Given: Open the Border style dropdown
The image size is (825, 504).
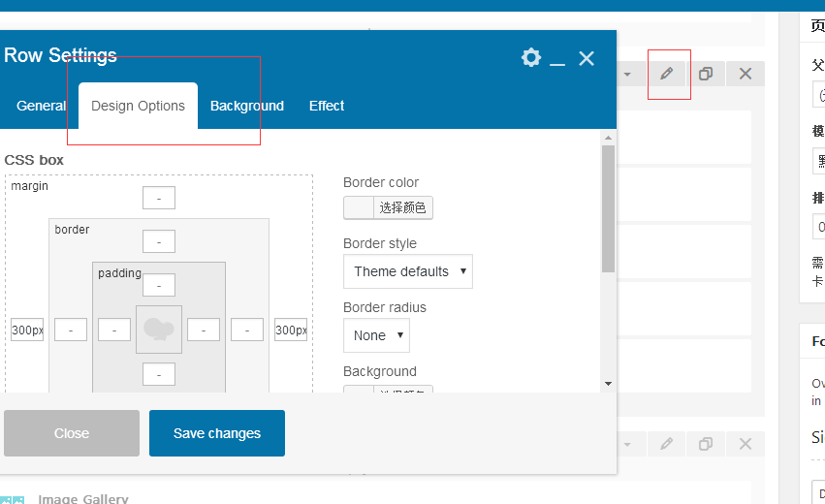Looking at the screenshot, I should tap(407, 271).
